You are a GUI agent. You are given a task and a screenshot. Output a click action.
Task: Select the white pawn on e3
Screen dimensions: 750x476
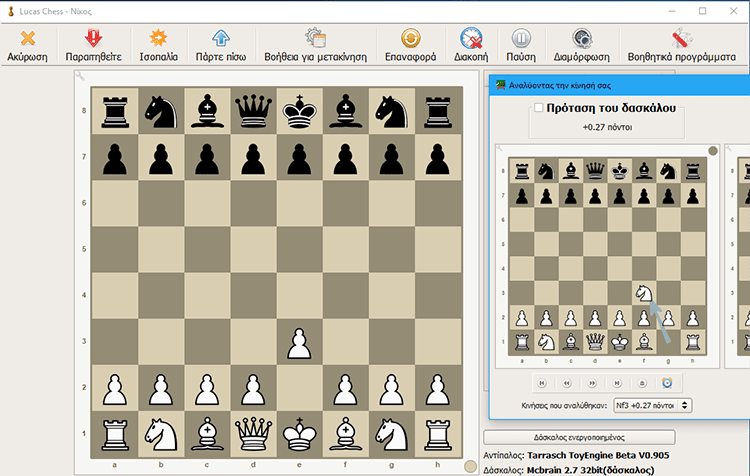299,342
